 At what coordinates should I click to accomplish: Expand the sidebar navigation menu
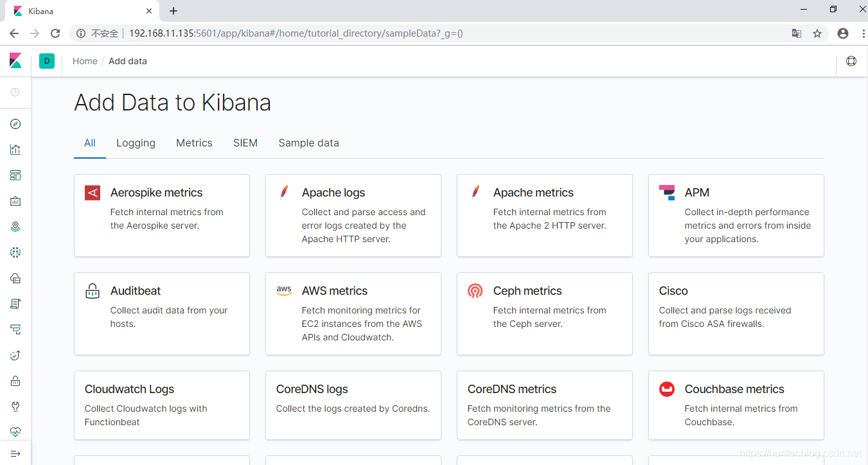click(15, 453)
